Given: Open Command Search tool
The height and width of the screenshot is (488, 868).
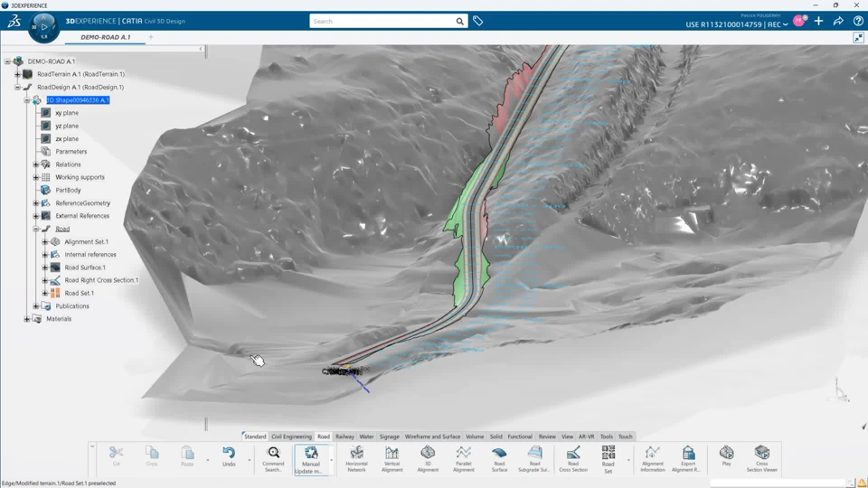Looking at the screenshot, I should point(273,459).
